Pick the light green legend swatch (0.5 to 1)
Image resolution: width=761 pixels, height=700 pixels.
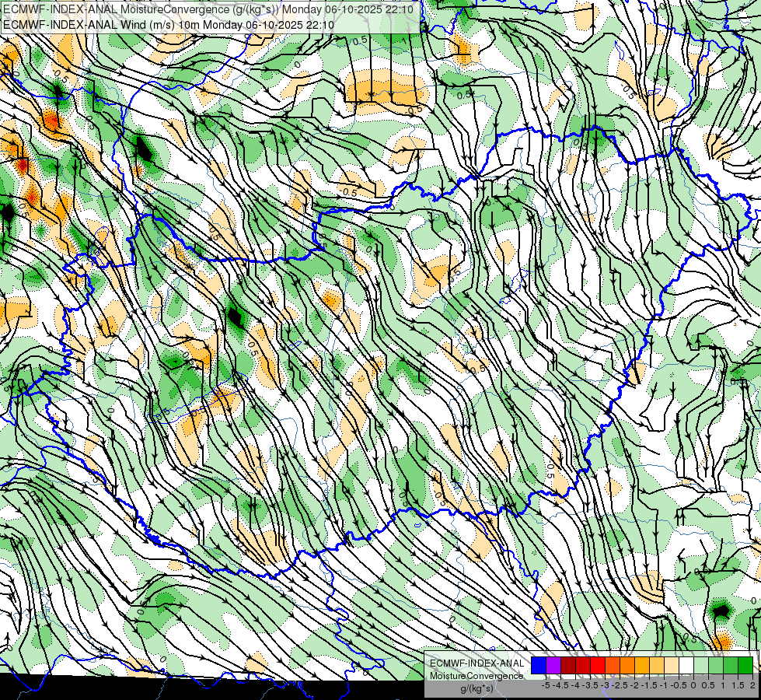[716, 665]
